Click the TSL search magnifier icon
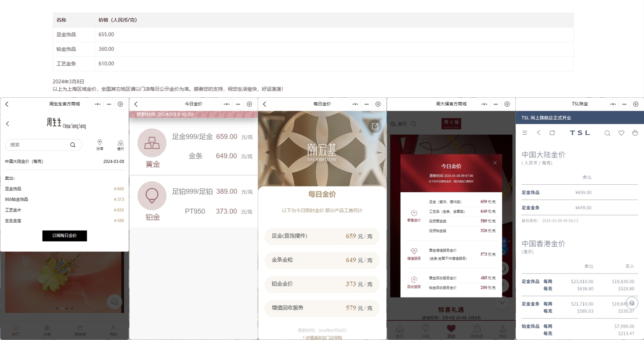The height and width of the screenshot is (340, 644). pyautogui.click(x=607, y=133)
